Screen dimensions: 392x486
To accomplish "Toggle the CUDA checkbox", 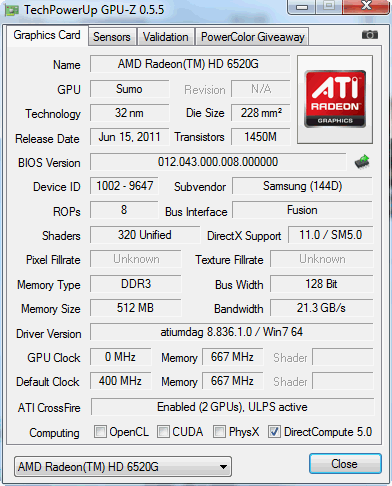I will pyautogui.click(x=163, y=432).
